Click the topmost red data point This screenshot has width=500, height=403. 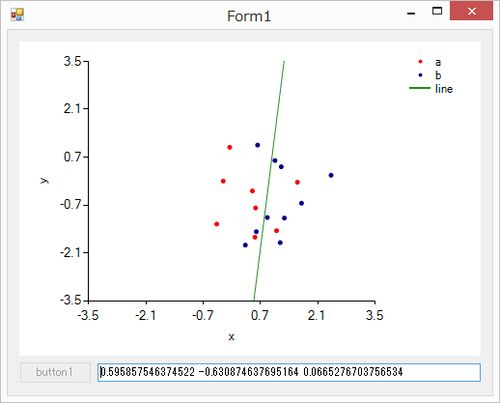point(230,147)
